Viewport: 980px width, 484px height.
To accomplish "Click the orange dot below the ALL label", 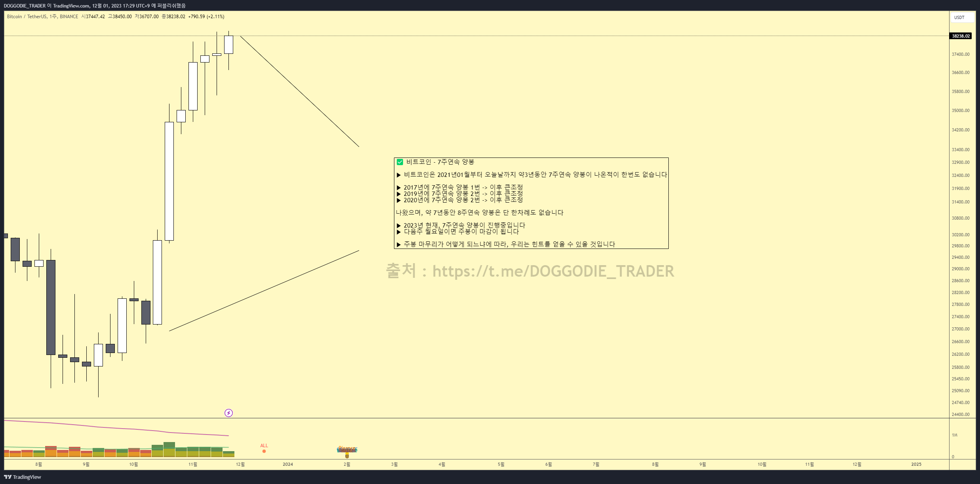I will (264, 451).
